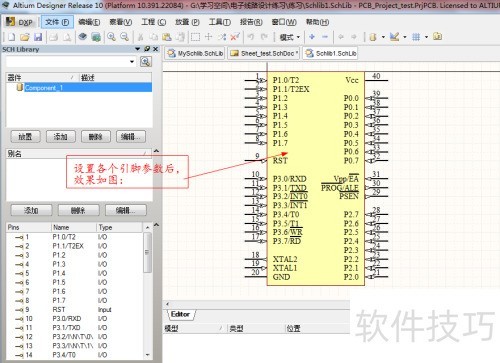
Task: Select the rectangular selection area tool
Action: coord(195,37)
